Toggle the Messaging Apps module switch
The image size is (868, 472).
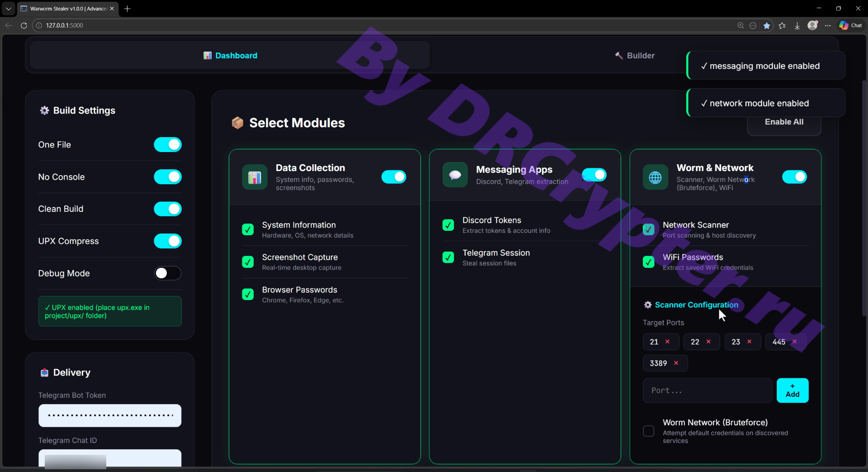594,175
